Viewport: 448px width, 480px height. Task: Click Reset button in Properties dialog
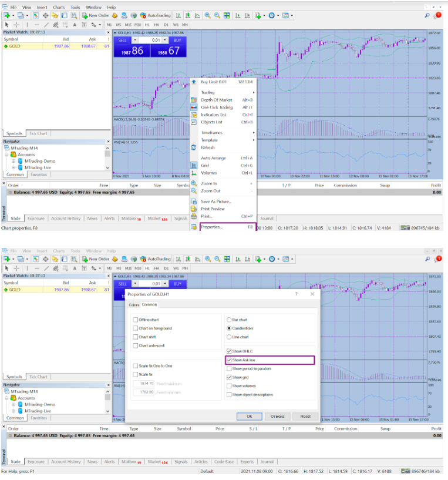click(x=305, y=417)
